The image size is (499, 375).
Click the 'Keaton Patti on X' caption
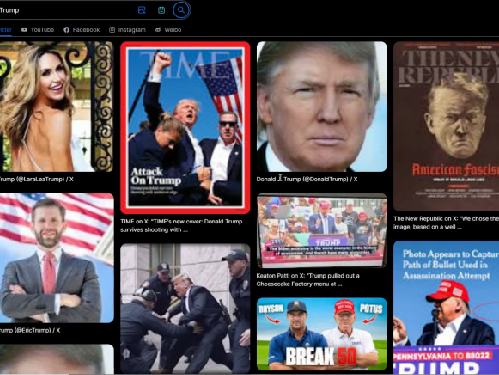tap(308, 280)
